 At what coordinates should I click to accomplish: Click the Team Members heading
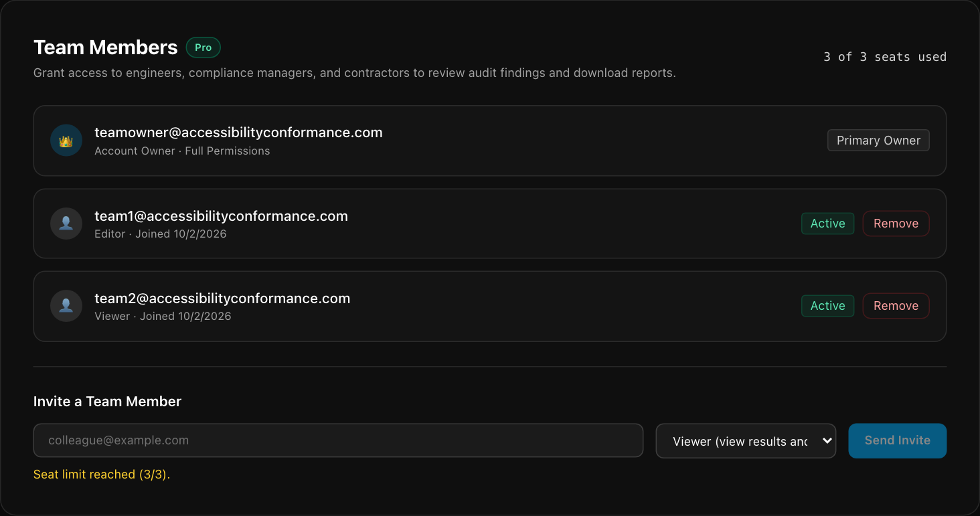106,48
